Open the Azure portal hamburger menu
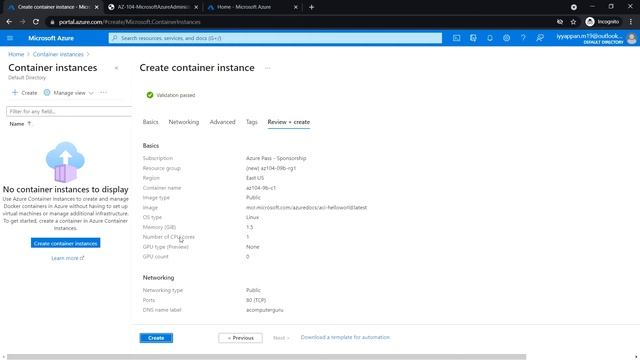Image resolution: width=640 pixels, height=360 pixels. tap(10, 38)
